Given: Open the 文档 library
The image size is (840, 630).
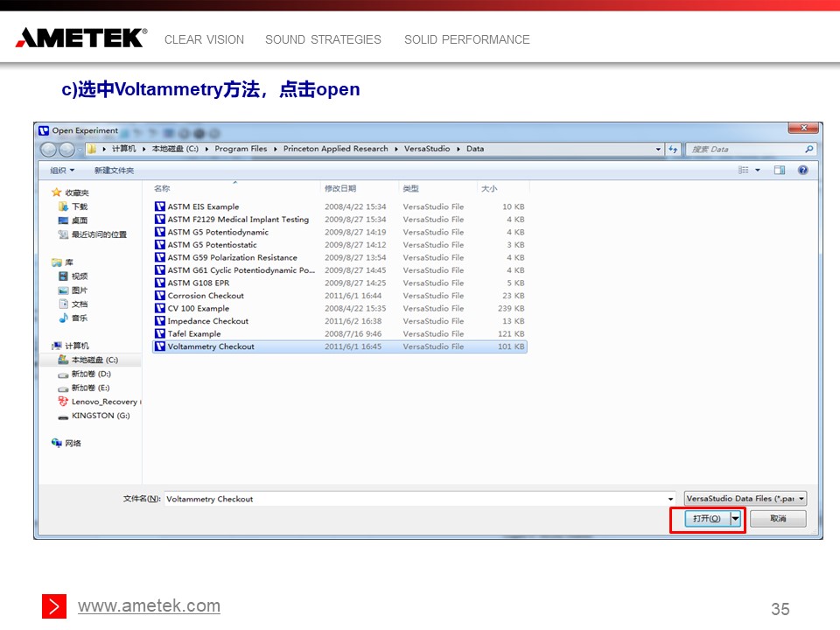Looking at the screenshot, I should [73, 304].
